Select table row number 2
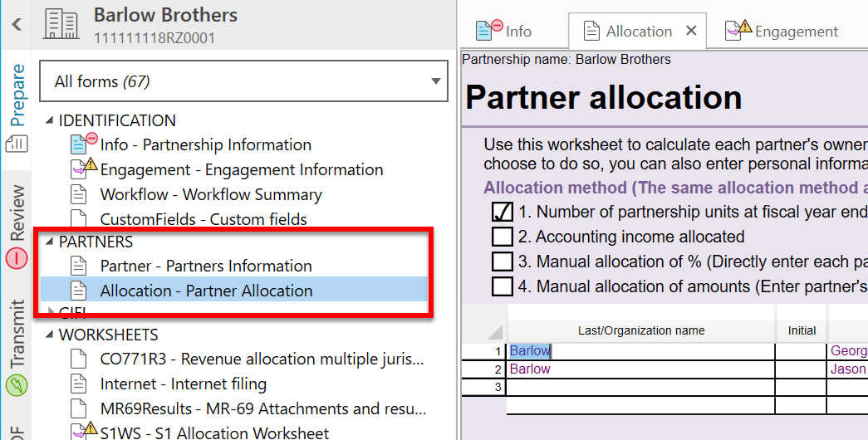 pos(483,369)
